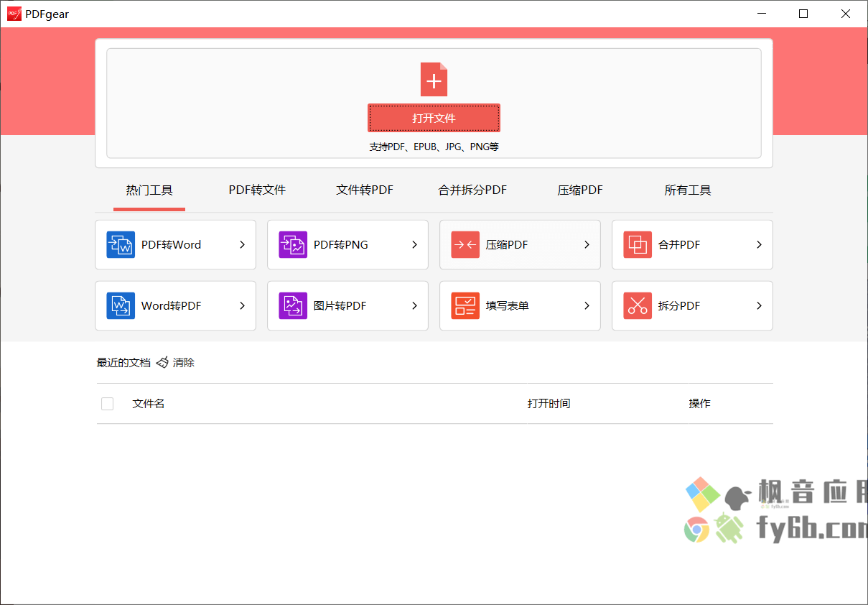The width and height of the screenshot is (868, 605).
Task: Select the PDF转Word card label
Action: pyautogui.click(x=171, y=245)
